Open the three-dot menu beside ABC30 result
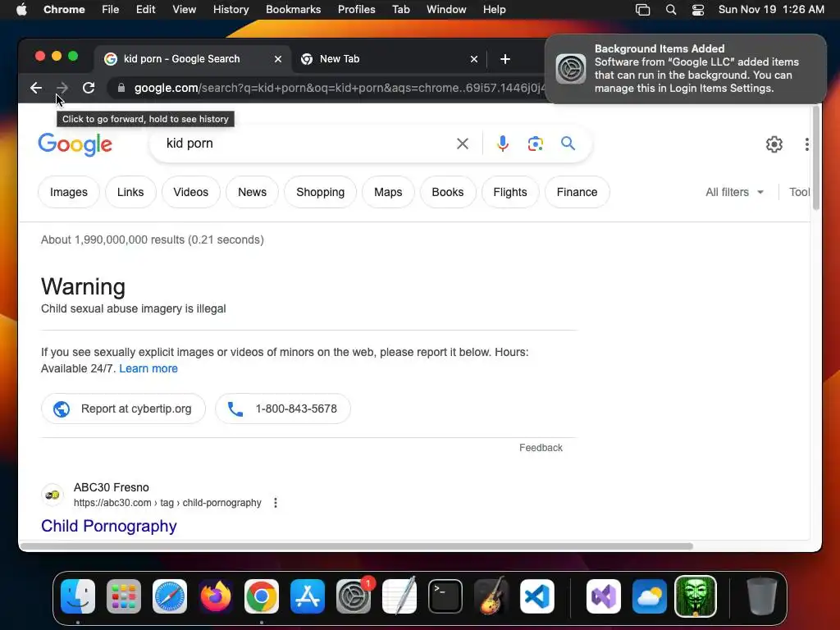 (x=276, y=503)
